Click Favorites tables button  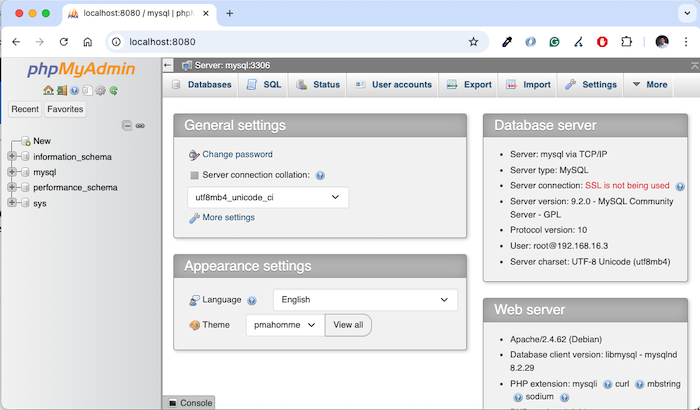tap(65, 109)
